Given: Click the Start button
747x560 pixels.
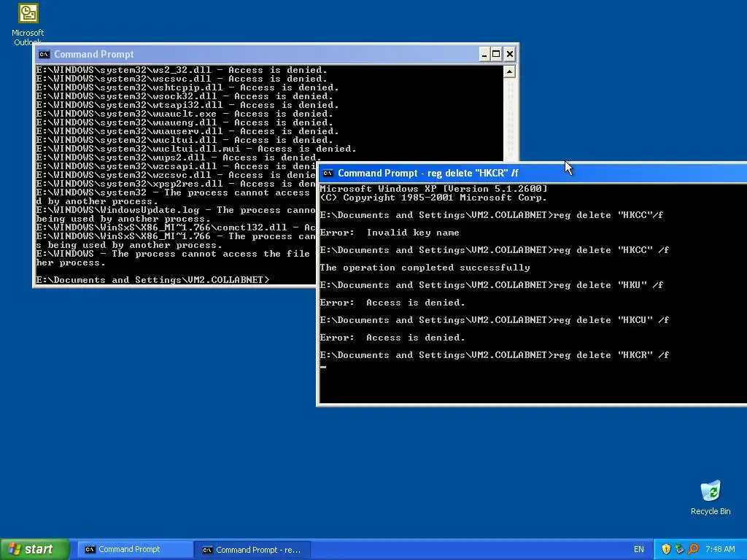Looking at the screenshot, I should click(x=34, y=549).
